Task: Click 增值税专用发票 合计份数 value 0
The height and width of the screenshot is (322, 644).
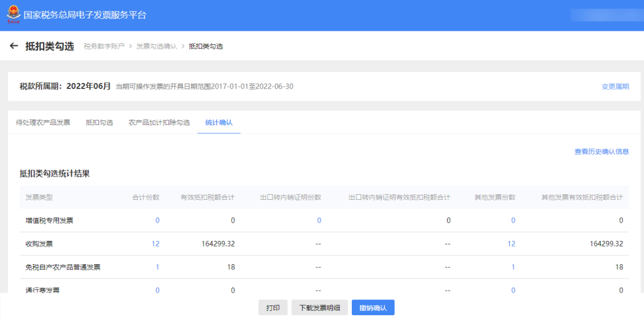Action: [x=157, y=221]
